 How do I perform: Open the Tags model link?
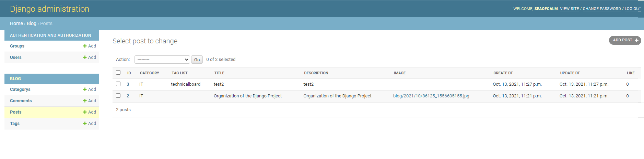click(15, 124)
